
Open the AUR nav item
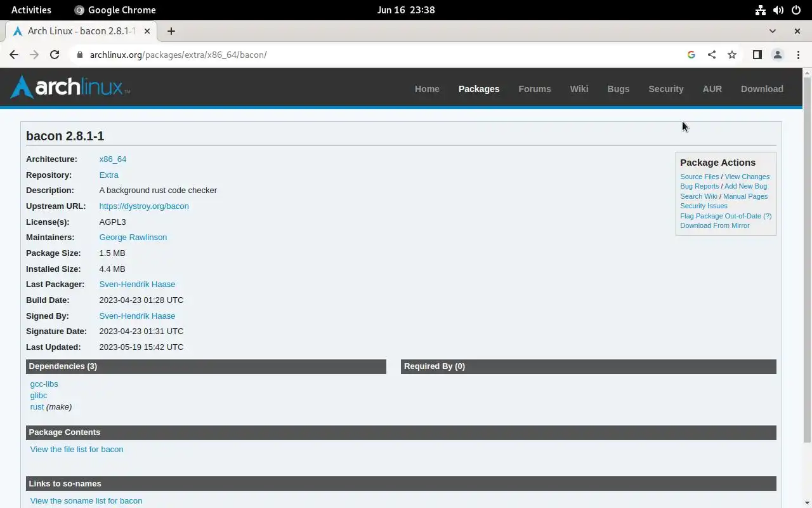pyautogui.click(x=712, y=89)
